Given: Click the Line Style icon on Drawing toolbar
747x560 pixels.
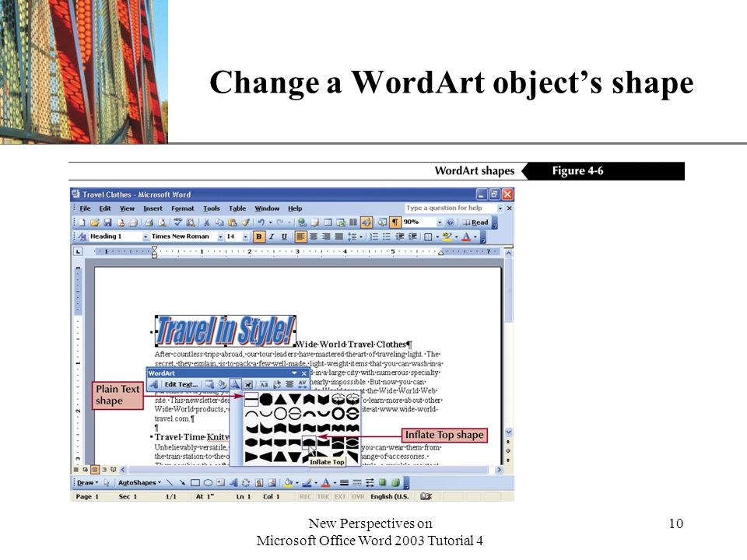Looking at the screenshot, I should [345, 483].
